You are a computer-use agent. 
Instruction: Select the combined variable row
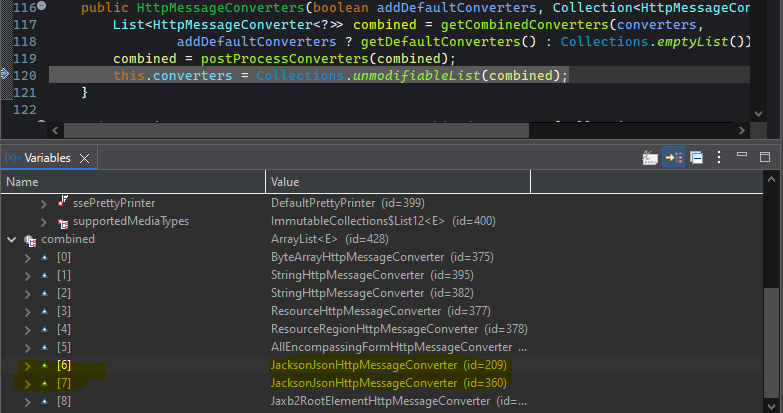pos(382,239)
